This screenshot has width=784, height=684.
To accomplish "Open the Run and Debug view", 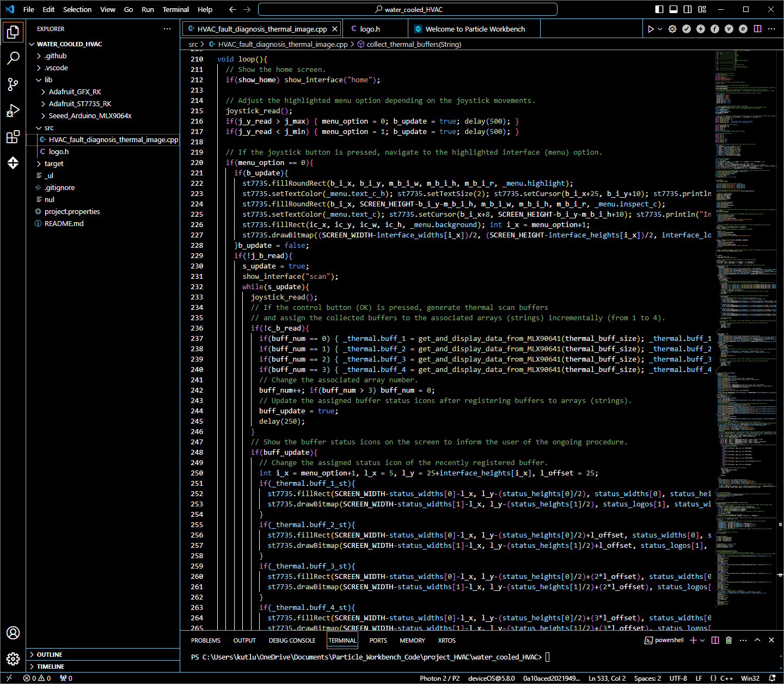I will pyautogui.click(x=13, y=111).
